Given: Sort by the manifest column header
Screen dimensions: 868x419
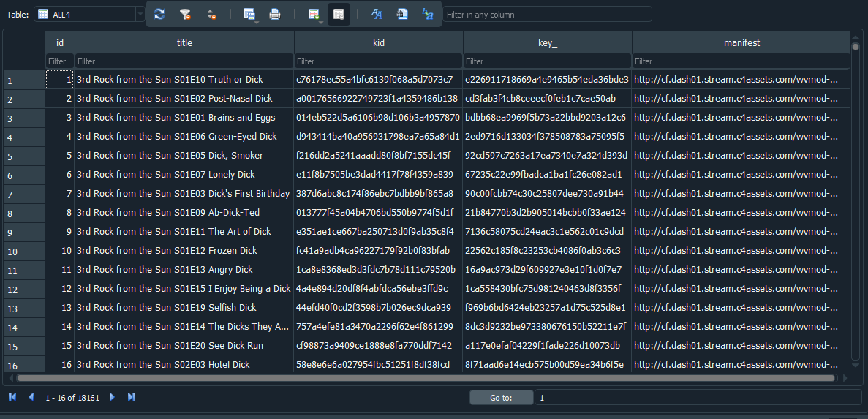Looking at the screenshot, I should [741, 42].
